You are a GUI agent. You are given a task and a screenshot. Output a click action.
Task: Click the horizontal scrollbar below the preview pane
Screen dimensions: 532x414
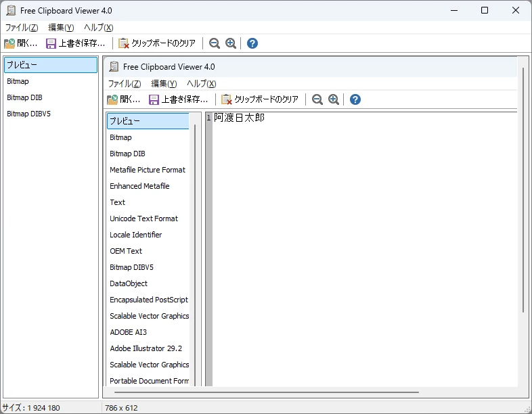tap(267, 392)
